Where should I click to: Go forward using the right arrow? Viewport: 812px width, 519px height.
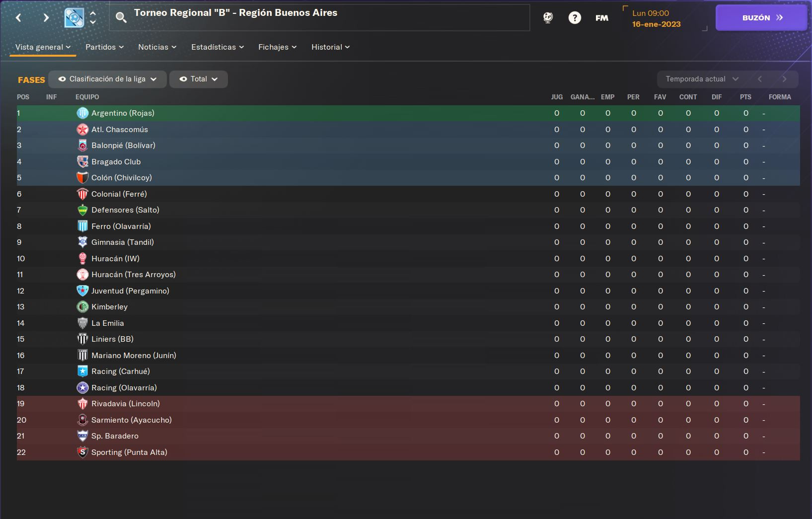pos(46,18)
